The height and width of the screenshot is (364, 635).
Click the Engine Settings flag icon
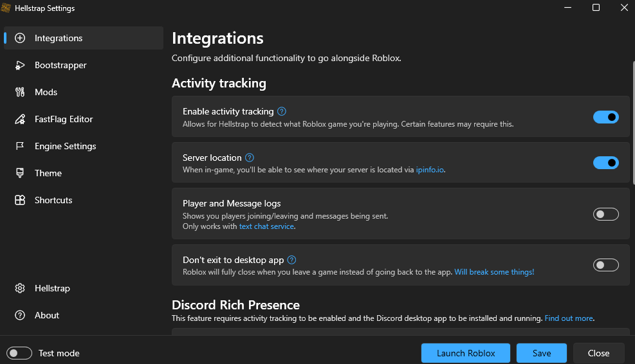(x=20, y=146)
